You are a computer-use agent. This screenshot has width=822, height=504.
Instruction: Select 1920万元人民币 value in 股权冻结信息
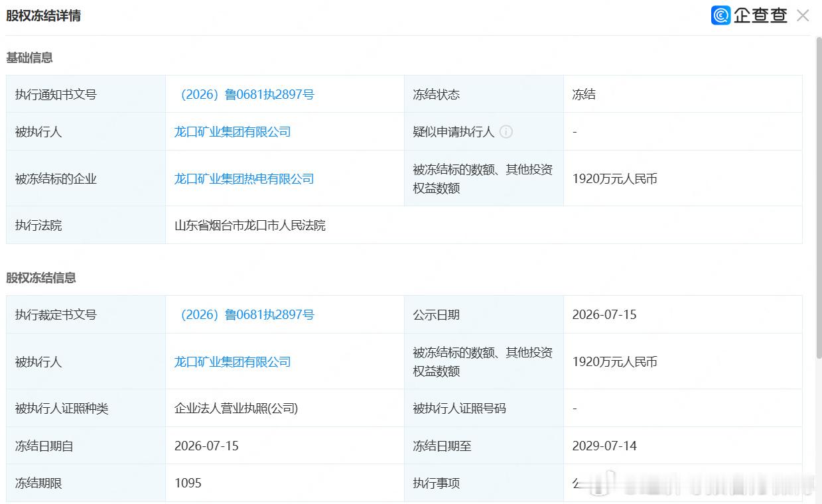pyautogui.click(x=615, y=362)
